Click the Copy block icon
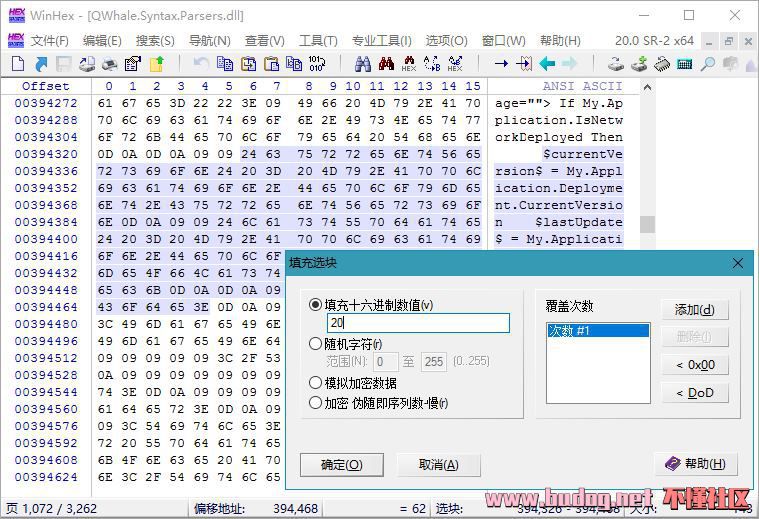 [225, 63]
